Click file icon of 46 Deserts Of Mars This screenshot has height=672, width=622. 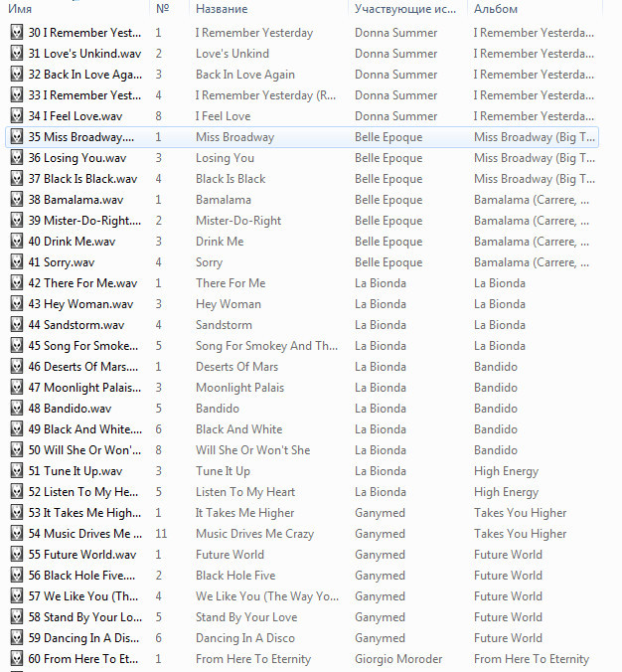(x=17, y=367)
